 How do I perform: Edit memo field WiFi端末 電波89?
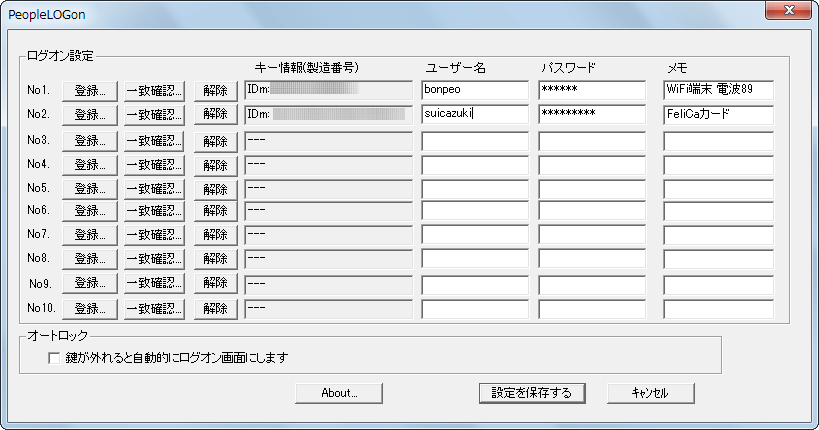point(718,90)
